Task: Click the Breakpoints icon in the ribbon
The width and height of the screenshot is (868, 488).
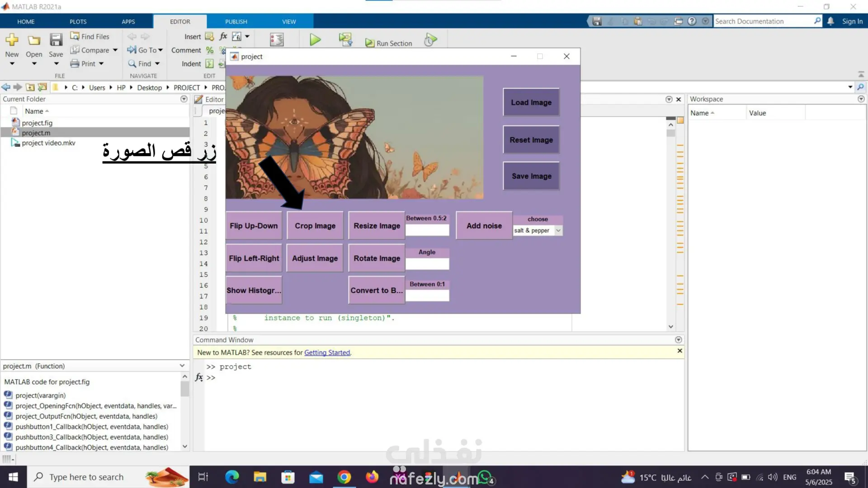Action: 277,40
